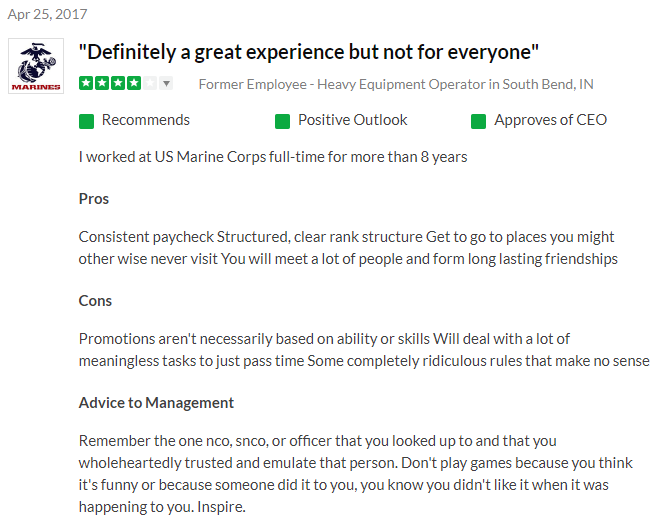Viewport: 661px width, 526px height.
Task: Click the green Recommends indicator square
Action: click(86, 121)
